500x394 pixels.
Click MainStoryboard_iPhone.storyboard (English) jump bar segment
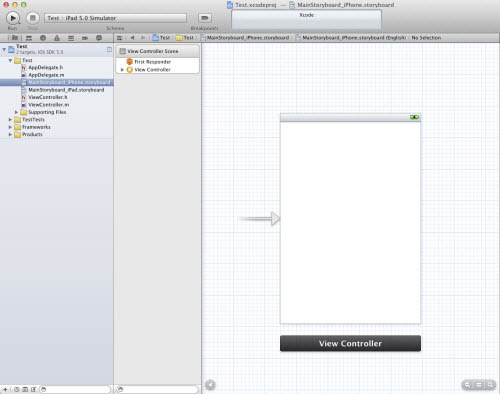(x=351, y=38)
